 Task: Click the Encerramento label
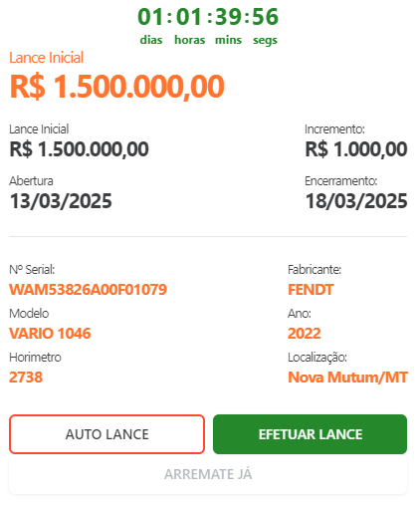click(341, 181)
